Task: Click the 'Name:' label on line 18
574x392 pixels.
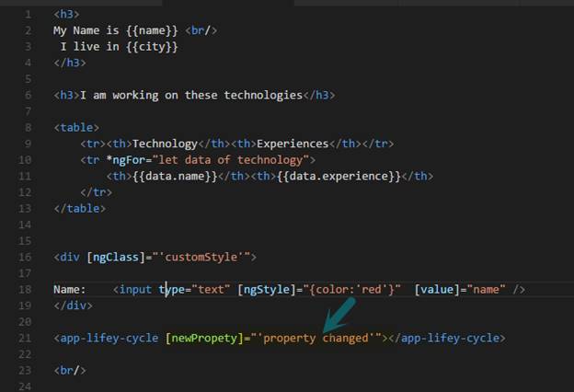Action: 70,290
